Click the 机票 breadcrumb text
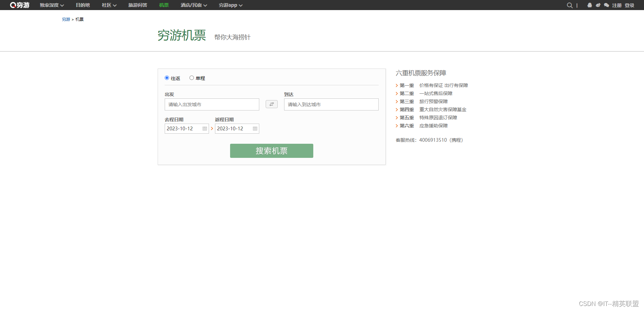The width and height of the screenshot is (644, 310). [79, 19]
